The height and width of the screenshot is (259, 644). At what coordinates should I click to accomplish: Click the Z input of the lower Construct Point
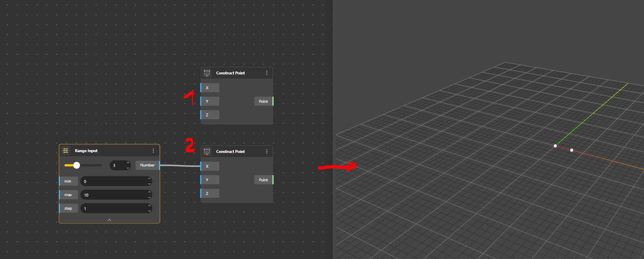coord(210,193)
